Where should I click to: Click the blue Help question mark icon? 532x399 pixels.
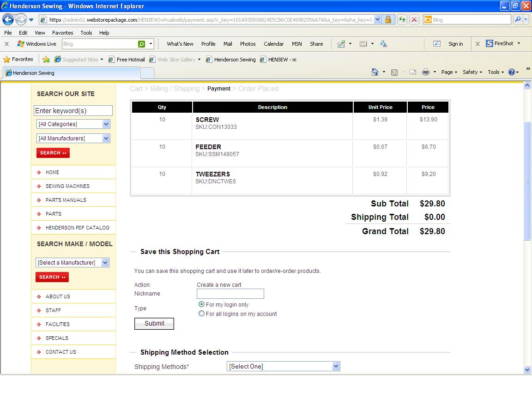(512, 72)
